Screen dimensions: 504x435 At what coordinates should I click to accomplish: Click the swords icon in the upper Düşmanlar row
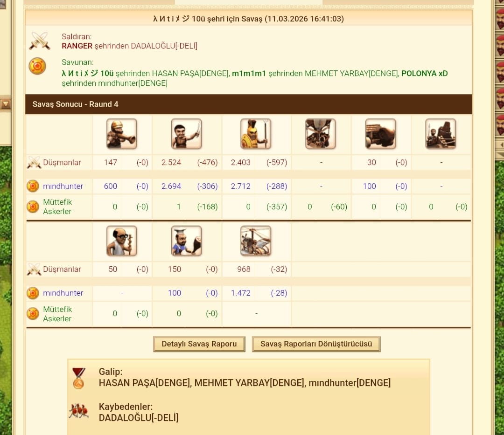34,162
